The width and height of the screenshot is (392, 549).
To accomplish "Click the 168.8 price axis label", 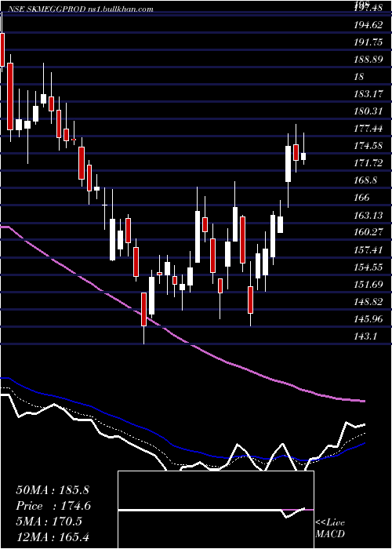I will point(366,180).
